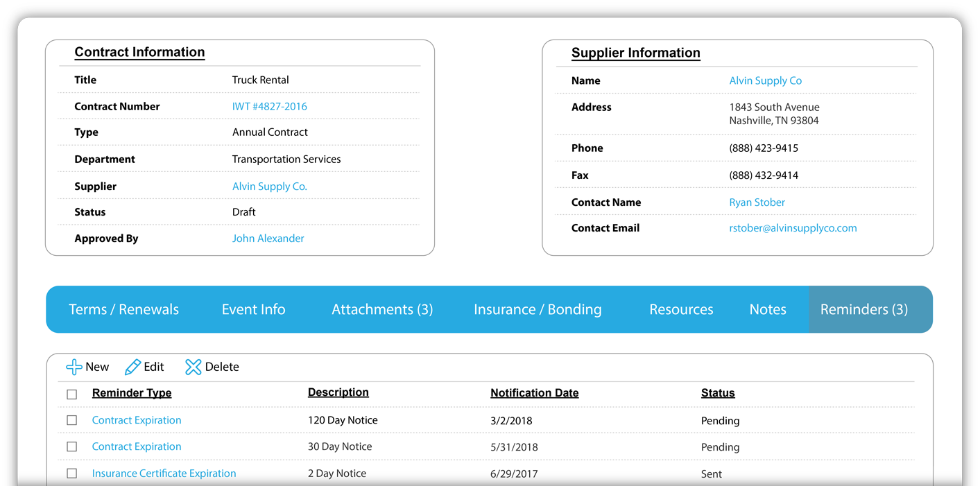Image resolution: width=980 pixels, height=486 pixels.
Task: Sort by Reminder Type column header
Action: point(132,393)
